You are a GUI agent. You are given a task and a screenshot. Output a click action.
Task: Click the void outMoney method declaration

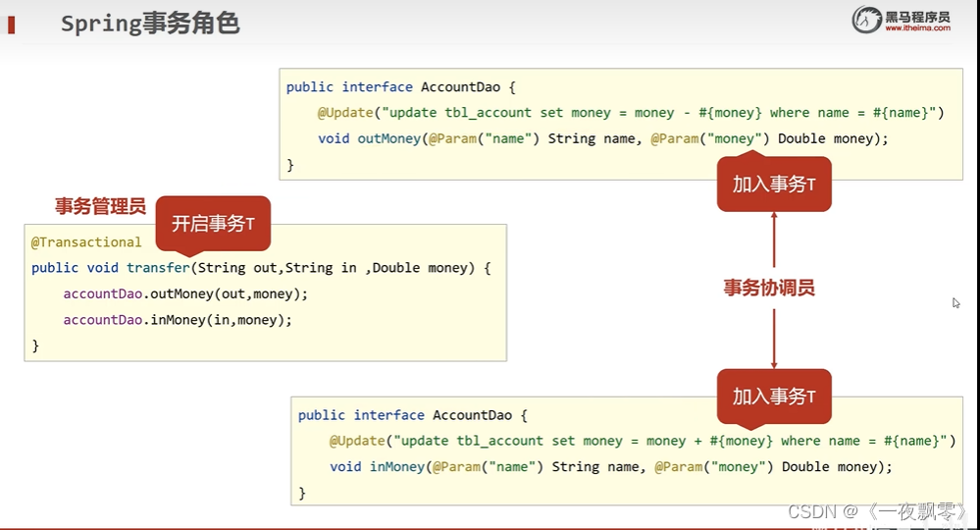pos(603,138)
